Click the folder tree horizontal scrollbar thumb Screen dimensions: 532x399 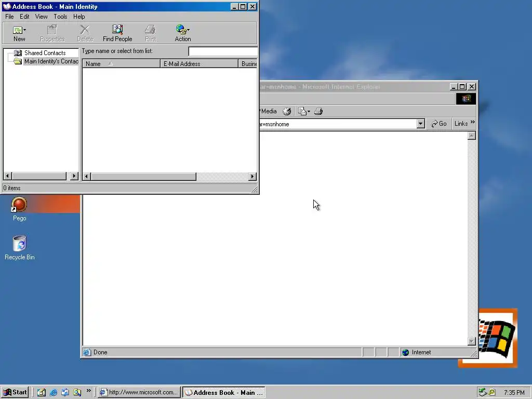pyautogui.click(x=39, y=176)
